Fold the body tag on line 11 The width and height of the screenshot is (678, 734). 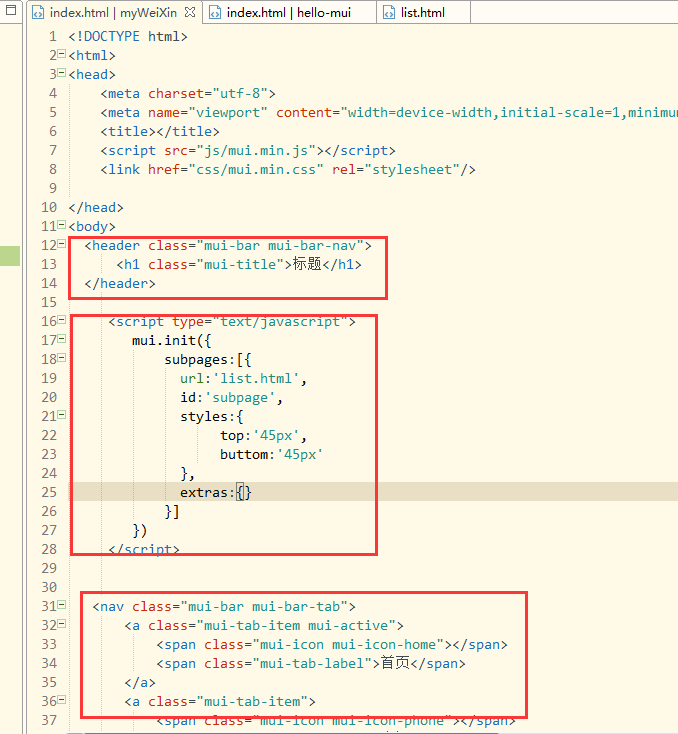62,227
